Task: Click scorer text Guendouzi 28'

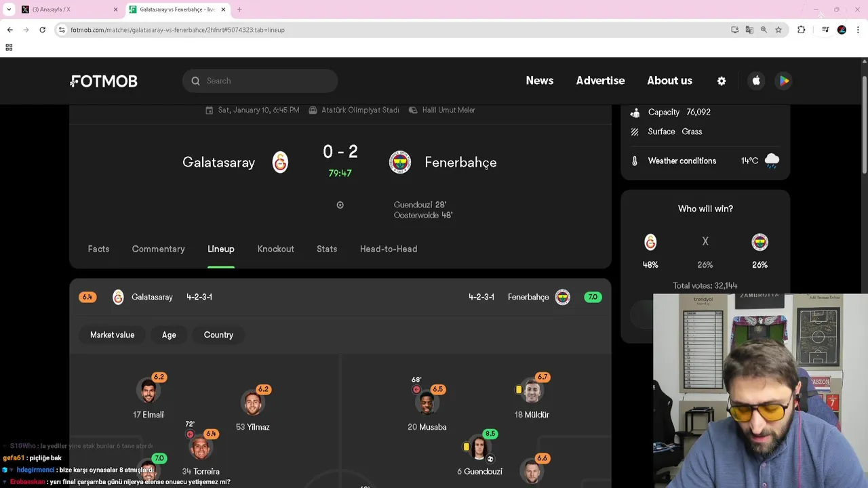Action: pyautogui.click(x=420, y=205)
